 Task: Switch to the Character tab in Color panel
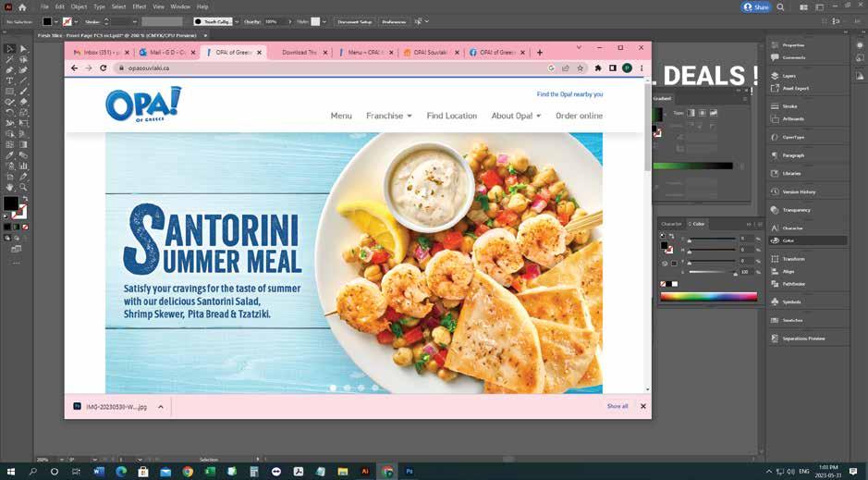click(x=671, y=224)
